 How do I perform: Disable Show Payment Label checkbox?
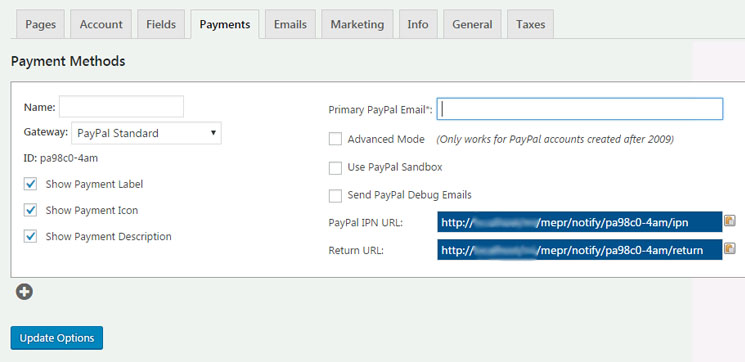tap(30, 184)
